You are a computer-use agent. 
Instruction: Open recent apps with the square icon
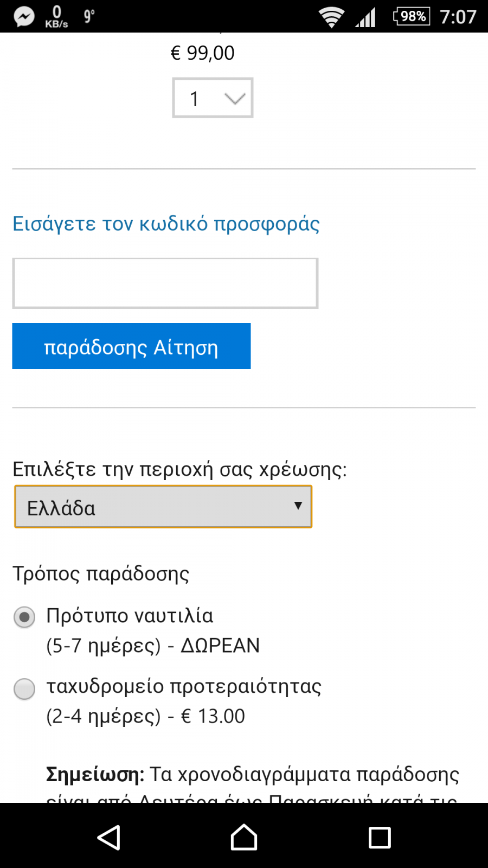[x=380, y=838]
